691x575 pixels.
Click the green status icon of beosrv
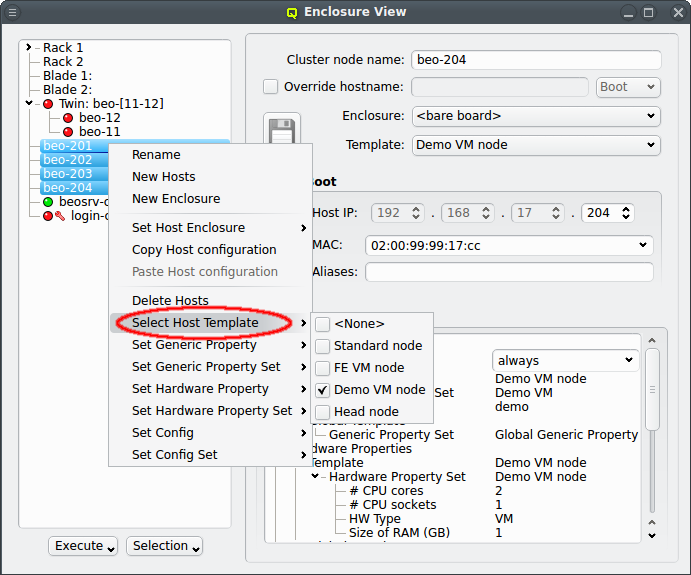[47, 202]
